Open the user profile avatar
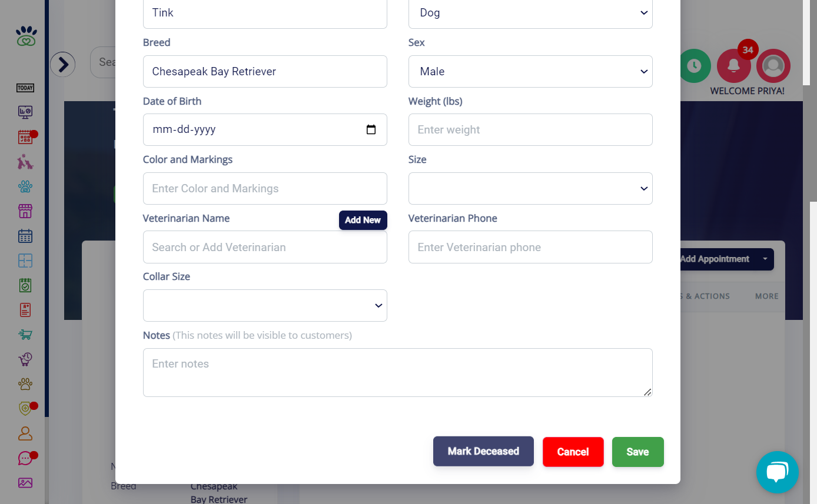 pos(773,65)
